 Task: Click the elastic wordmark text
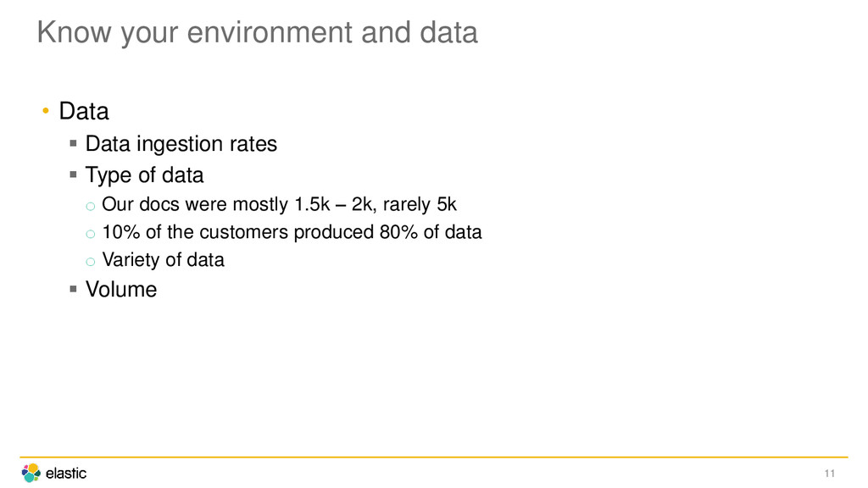click(x=66, y=474)
